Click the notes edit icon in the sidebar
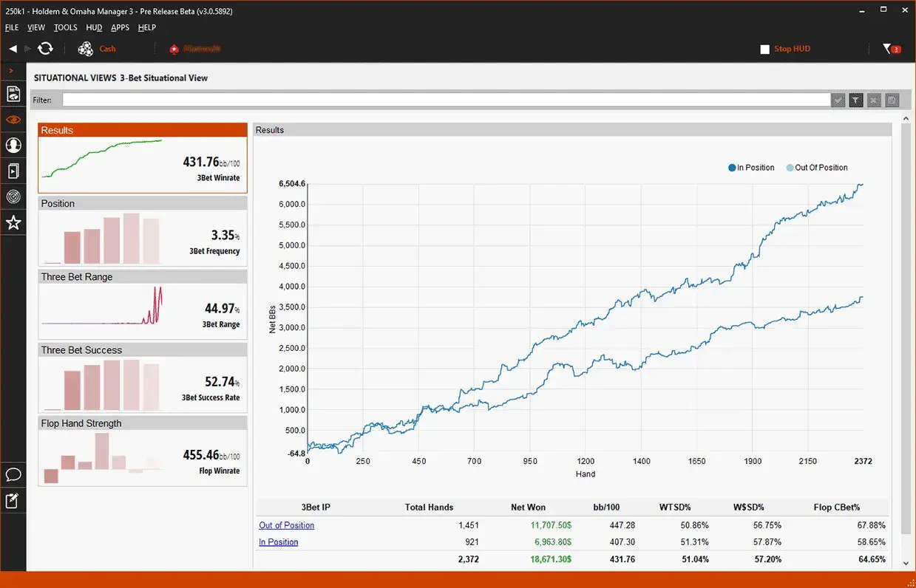Screen dimensions: 916x588 coord(13,500)
